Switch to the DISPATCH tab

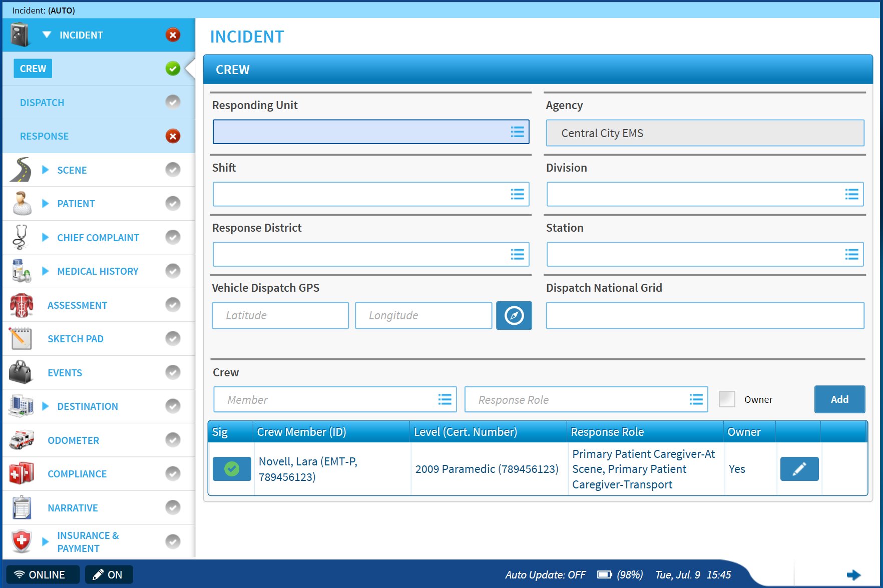pyautogui.click(x=42, y=102)
